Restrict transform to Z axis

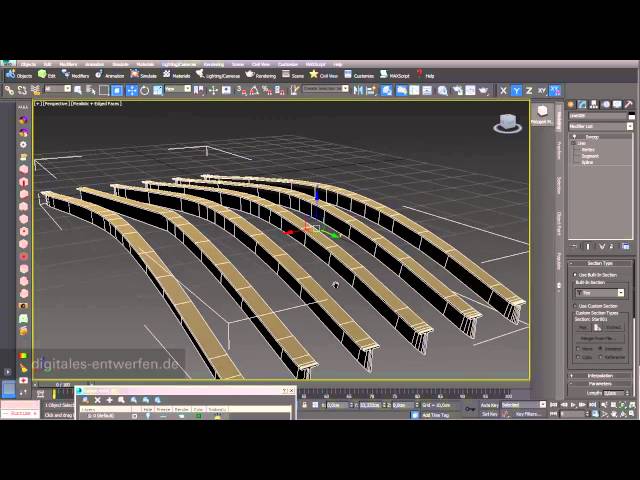[x=529, y=91]
